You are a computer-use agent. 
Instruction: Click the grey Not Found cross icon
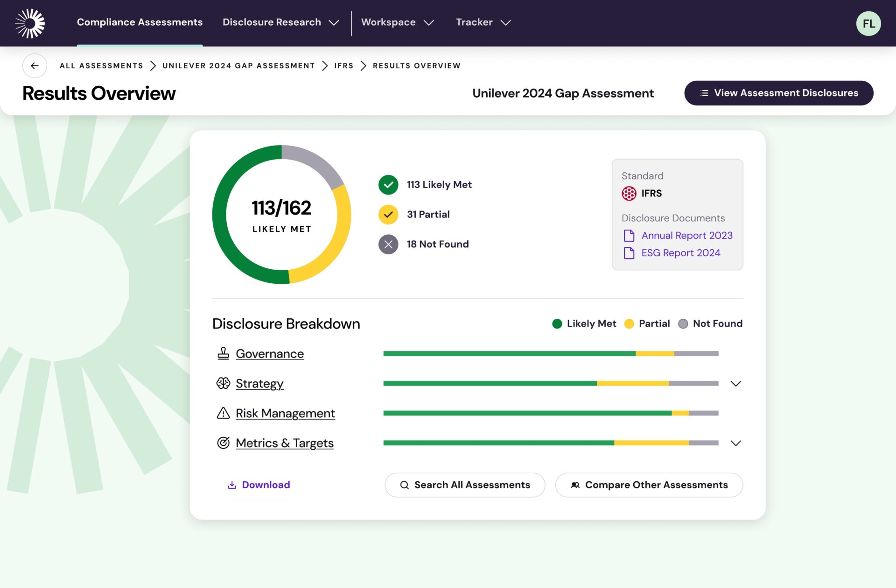point(388,245)
